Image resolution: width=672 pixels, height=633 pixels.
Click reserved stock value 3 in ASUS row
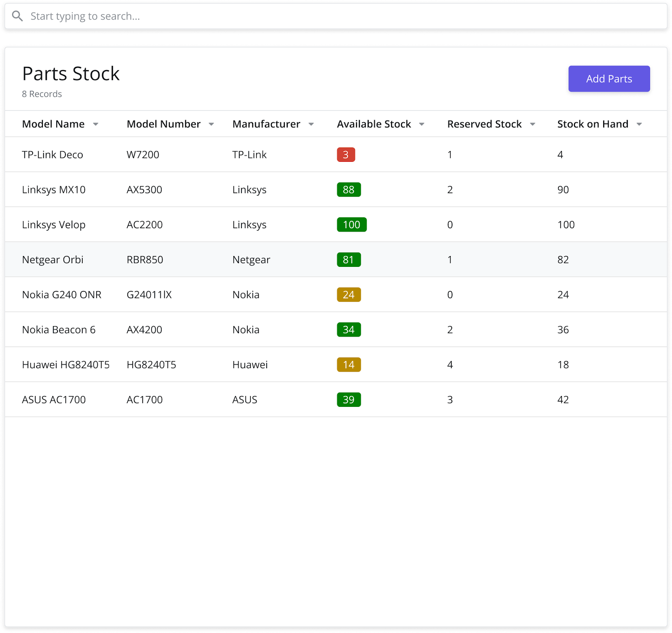point(450,400)
